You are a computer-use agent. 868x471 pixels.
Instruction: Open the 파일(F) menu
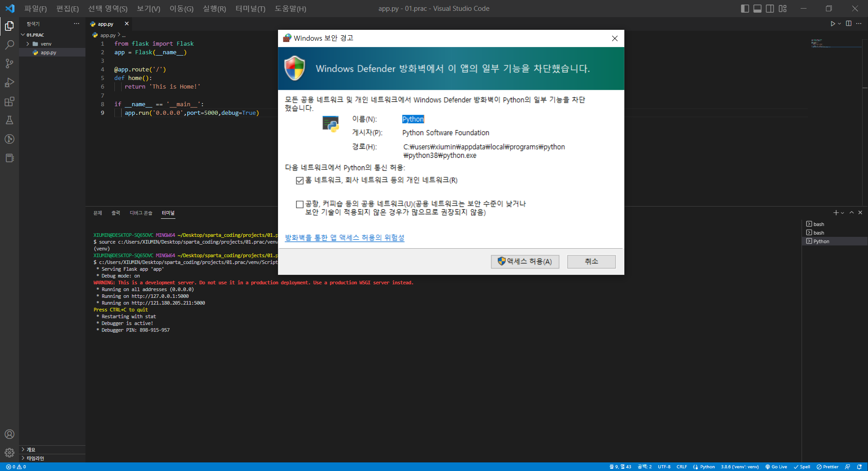[x=35, y=9]
